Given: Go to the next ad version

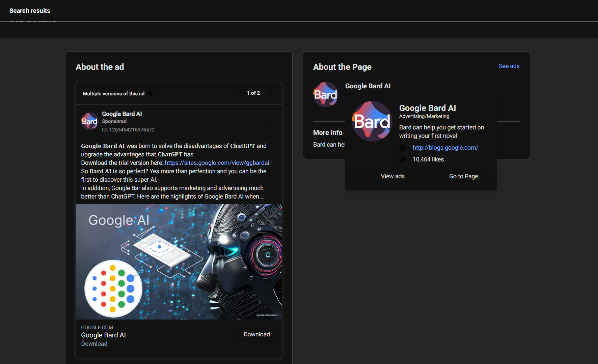Looking at the screenshot, I should point(270,93).
